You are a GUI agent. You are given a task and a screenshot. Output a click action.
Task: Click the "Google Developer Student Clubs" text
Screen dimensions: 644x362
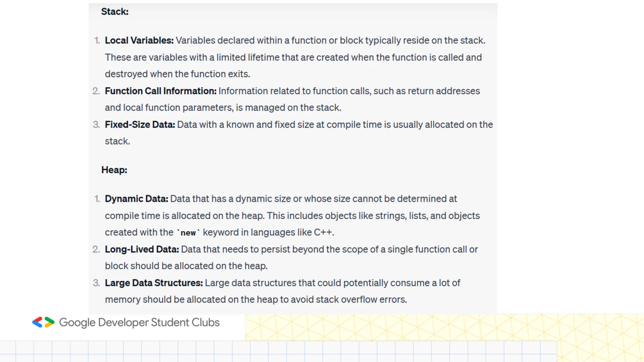click(x=139, y=322)
